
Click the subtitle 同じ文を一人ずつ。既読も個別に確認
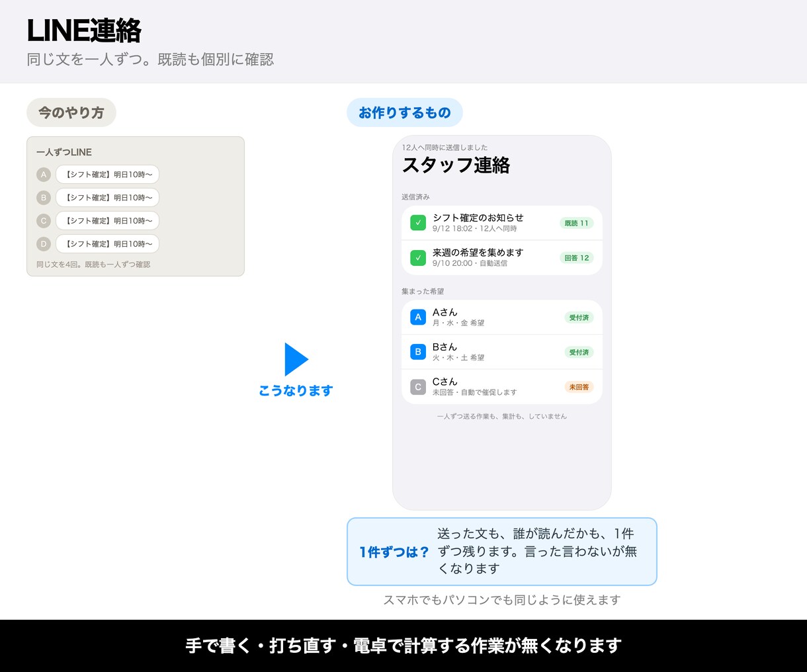(150, 60)
